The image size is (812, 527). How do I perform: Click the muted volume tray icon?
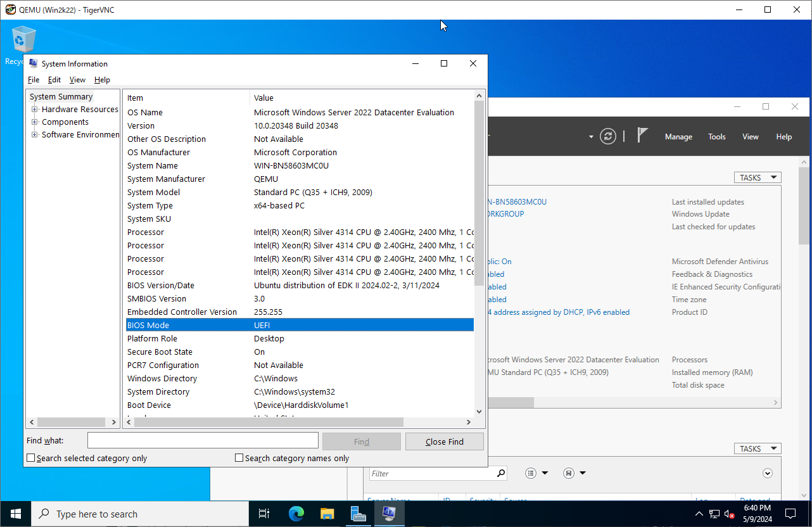(730, 514)
